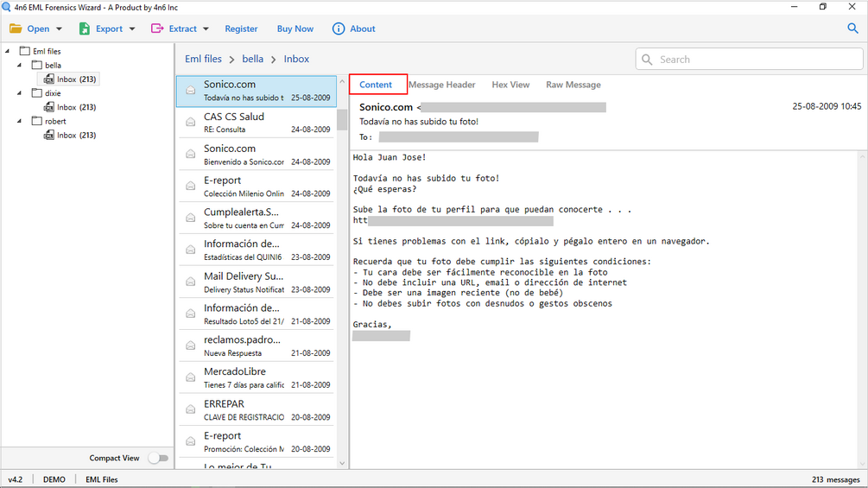The width and height of the screenshot is (868, 488).
Task: Select Sonico.com email 'Bienvenido a Sonico'
Action: (x=257, y=155)
